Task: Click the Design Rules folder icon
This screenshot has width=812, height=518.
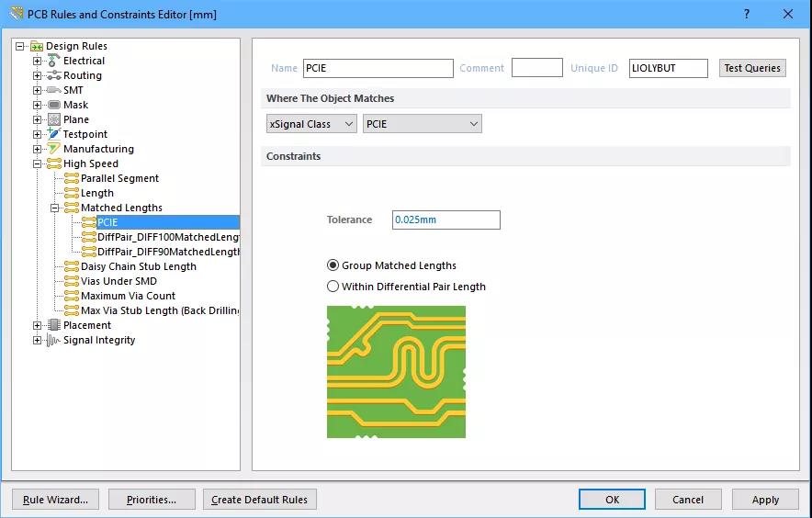Action: tap(36, 46)
